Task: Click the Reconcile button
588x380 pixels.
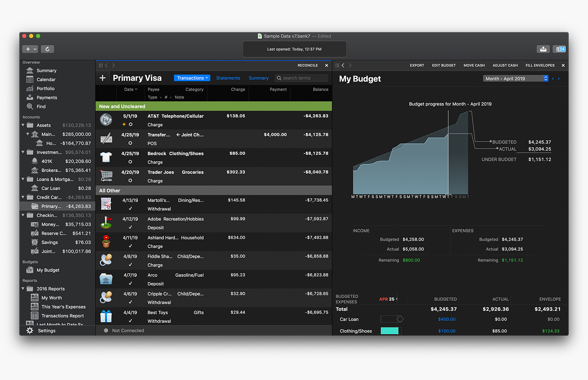Action: pyautogui.click(x=308, y=66)
